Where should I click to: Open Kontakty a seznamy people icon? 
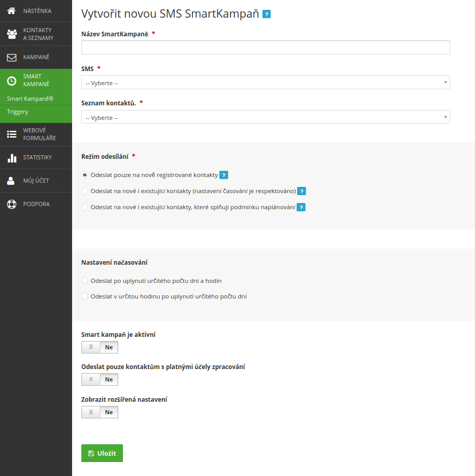[11, 34]
